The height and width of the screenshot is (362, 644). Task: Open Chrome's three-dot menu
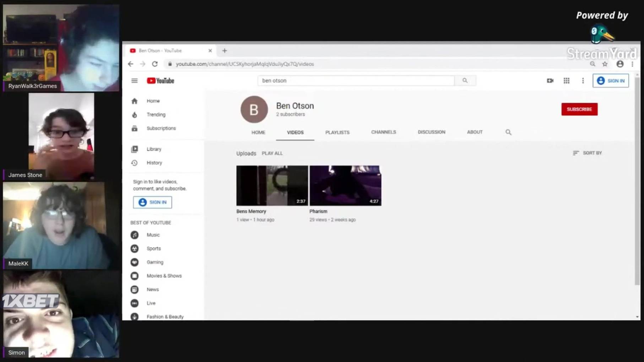click(632, 64)
